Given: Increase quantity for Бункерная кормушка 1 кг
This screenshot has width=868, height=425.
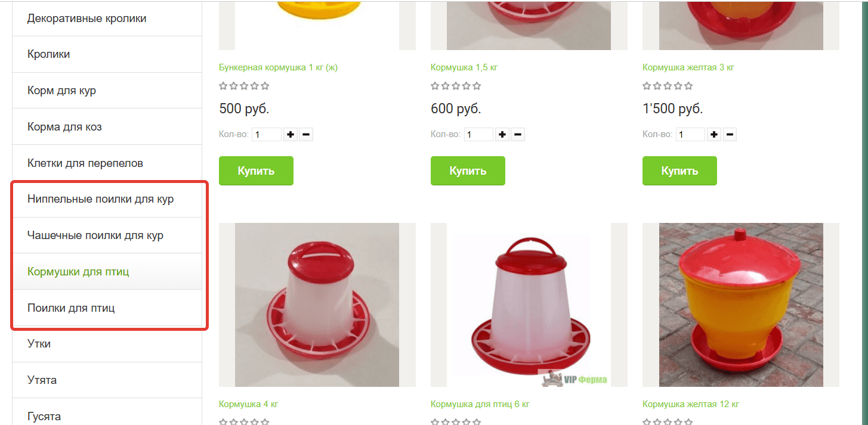Looking at the screenshot, I should (x=291, y=135).
